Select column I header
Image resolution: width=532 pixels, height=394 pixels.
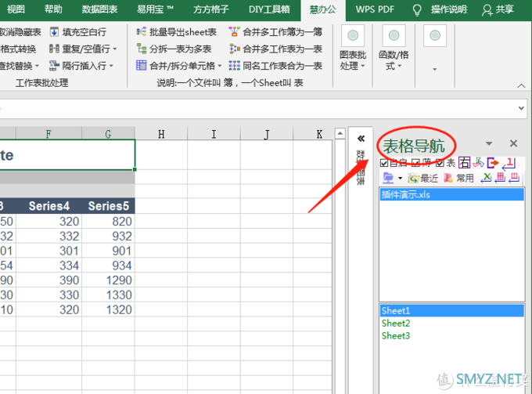(214, 134)
